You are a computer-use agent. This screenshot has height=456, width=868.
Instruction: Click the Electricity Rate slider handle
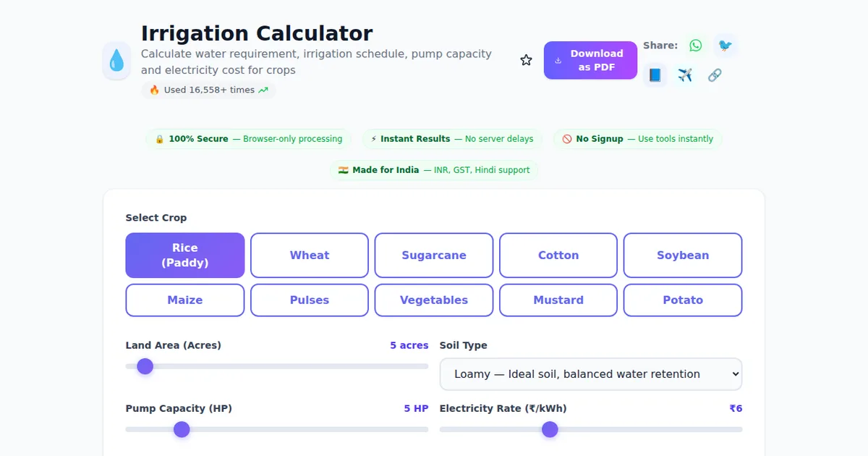[x=550, y=430]
